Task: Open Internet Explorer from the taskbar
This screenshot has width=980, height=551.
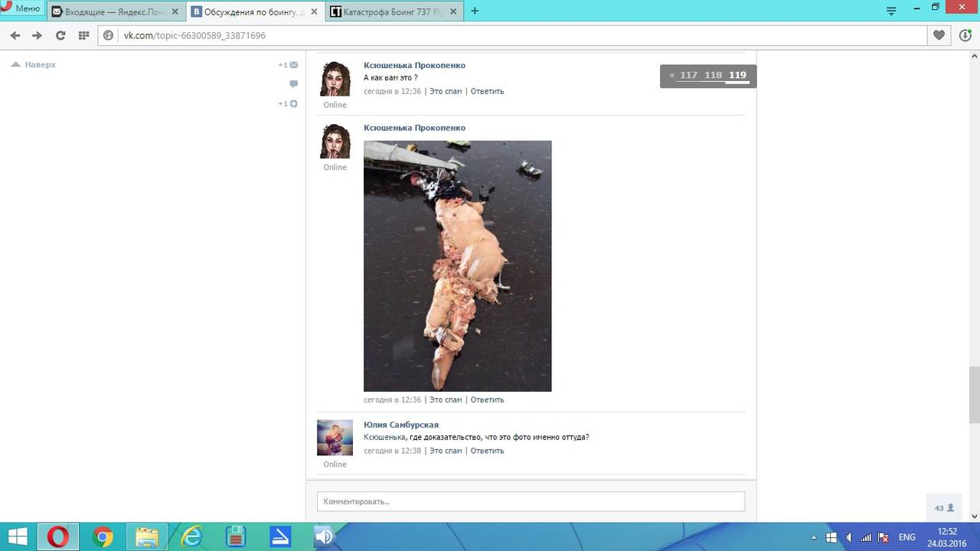Action: 191,537
